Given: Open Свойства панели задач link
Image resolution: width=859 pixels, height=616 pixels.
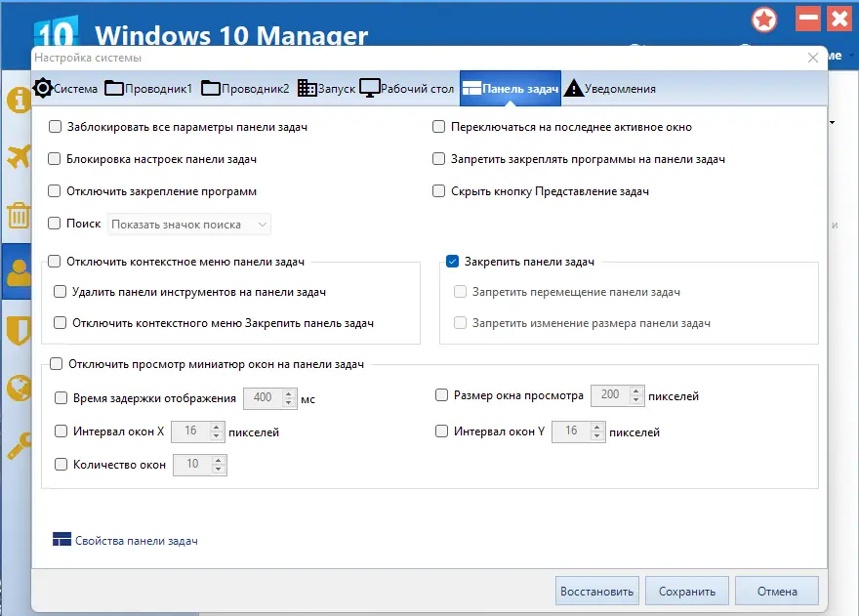Looking at the screenshot, I should point(137,541).
